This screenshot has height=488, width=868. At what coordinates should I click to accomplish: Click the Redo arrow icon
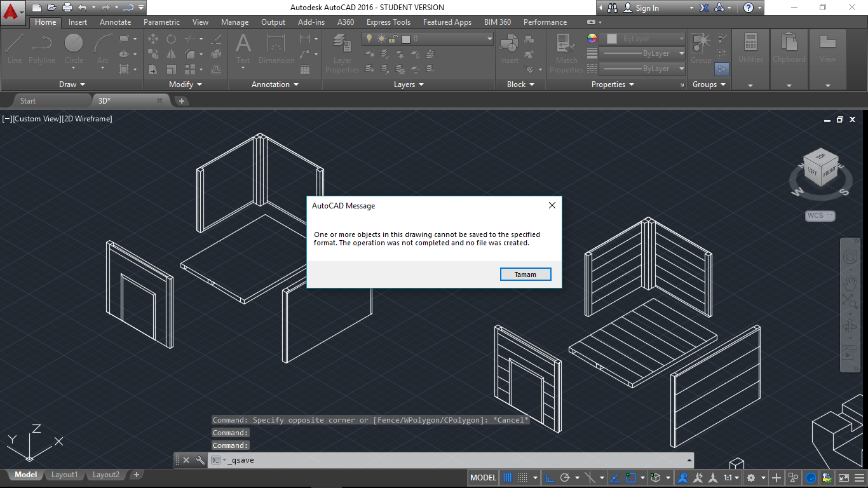[106, 8]
